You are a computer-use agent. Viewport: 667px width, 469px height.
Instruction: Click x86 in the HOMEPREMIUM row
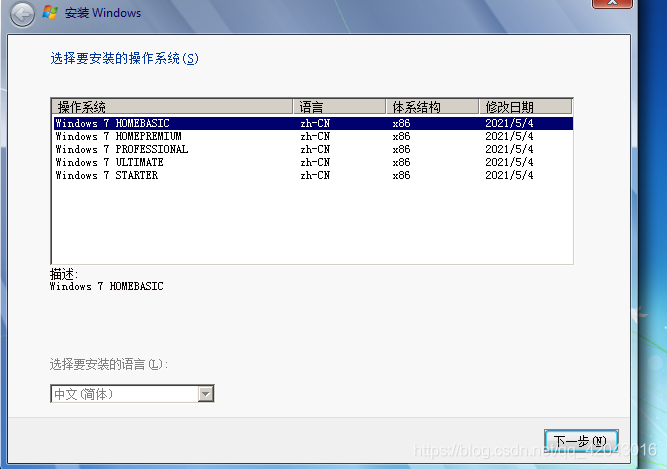pos(402,136)
